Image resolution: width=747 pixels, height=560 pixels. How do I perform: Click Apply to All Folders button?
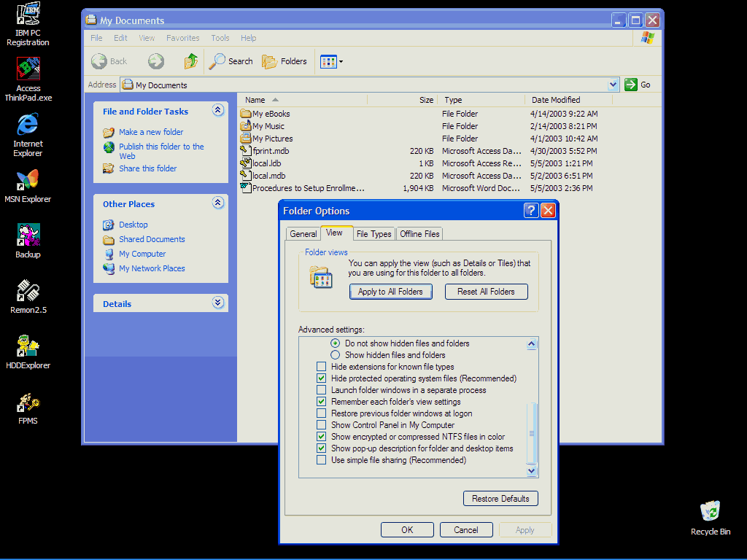pos(391,292)
